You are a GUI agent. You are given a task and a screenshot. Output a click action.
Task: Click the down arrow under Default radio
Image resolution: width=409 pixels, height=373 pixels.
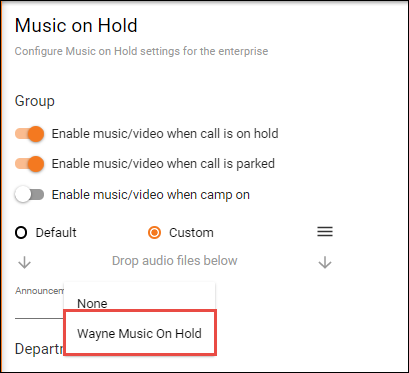[x=25, y=263]
